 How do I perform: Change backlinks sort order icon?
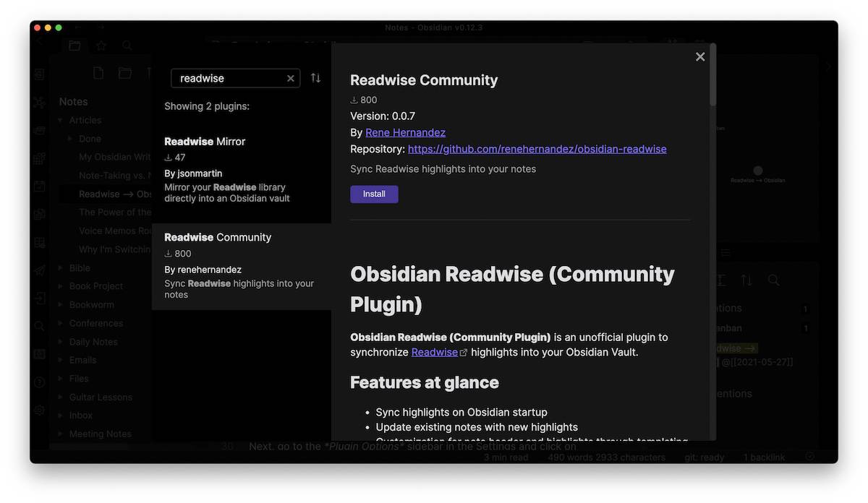point(746,280)
